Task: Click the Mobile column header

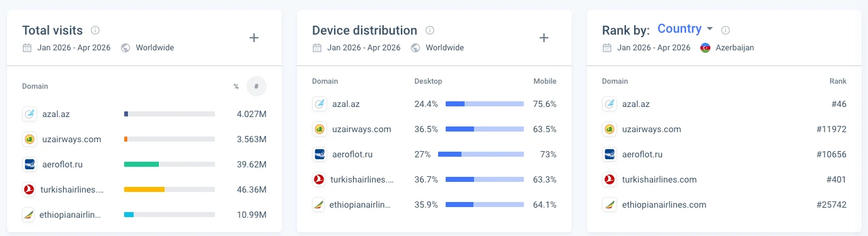Action: 545,81
